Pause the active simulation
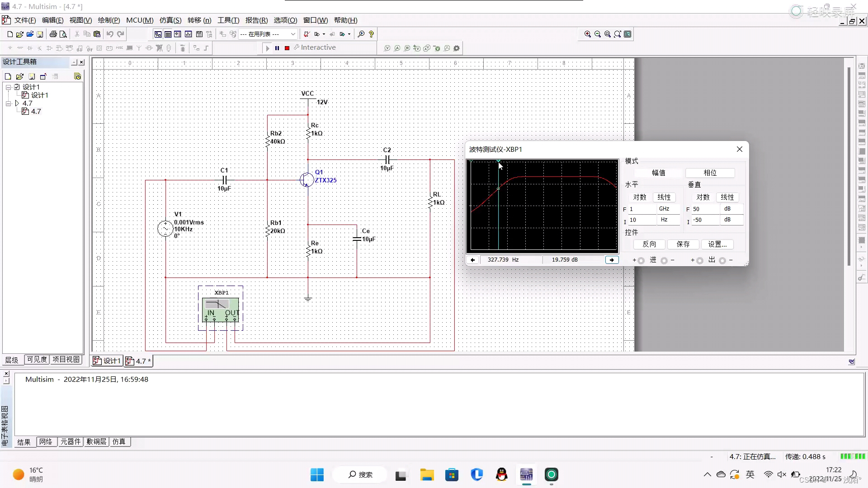Screen dimensions: 868x488 277,48
